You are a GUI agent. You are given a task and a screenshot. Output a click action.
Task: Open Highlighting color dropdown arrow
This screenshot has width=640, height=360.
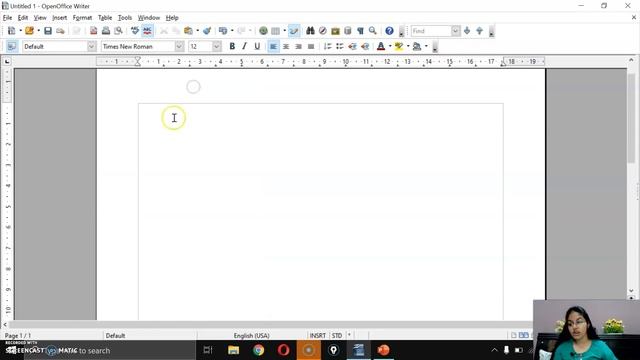(408, 46)
